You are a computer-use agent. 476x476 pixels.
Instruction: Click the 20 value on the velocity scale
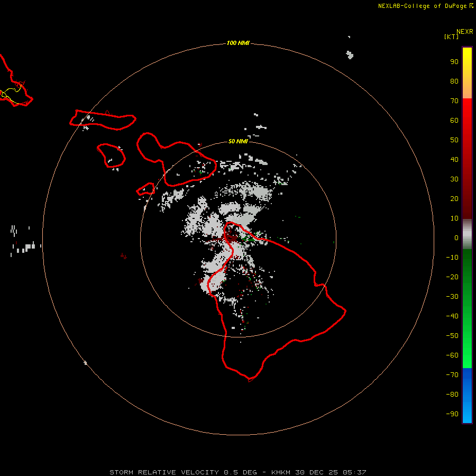[x=454, y=198]
